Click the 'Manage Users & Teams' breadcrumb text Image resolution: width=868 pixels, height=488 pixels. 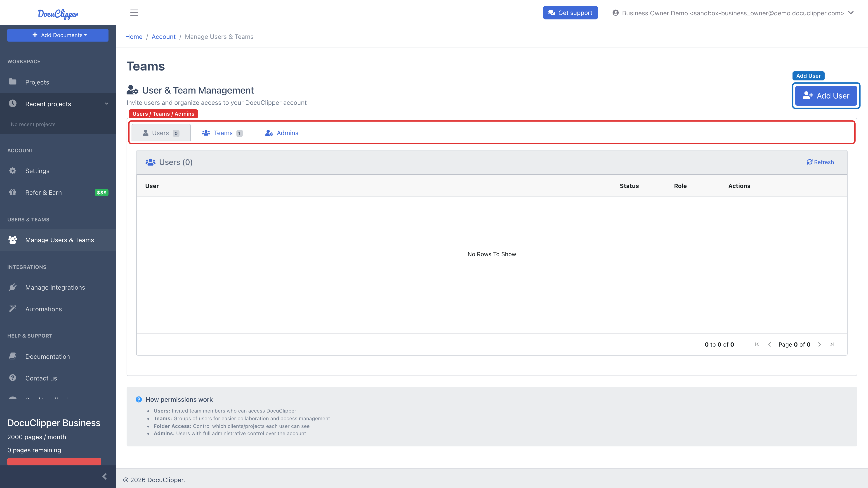coord(219,36)
